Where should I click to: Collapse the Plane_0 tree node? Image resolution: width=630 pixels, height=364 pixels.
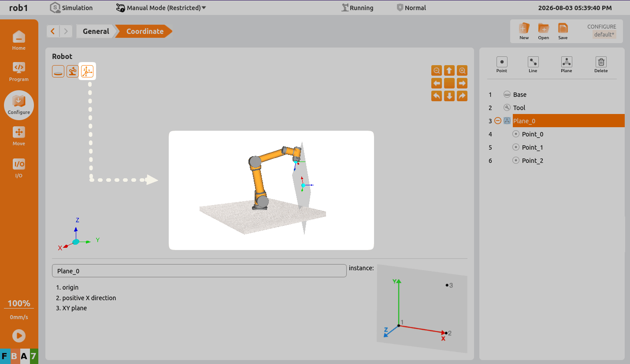tap(498, 121)
